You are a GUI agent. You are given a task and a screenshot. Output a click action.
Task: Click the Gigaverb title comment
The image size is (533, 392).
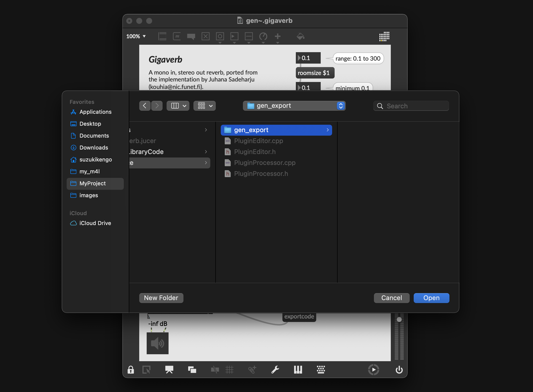point(165,60)
